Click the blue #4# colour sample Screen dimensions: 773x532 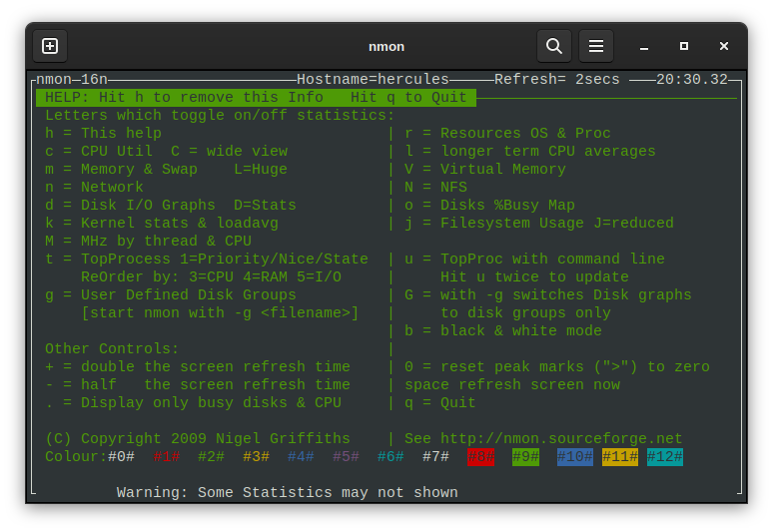[x=301, y=456]
